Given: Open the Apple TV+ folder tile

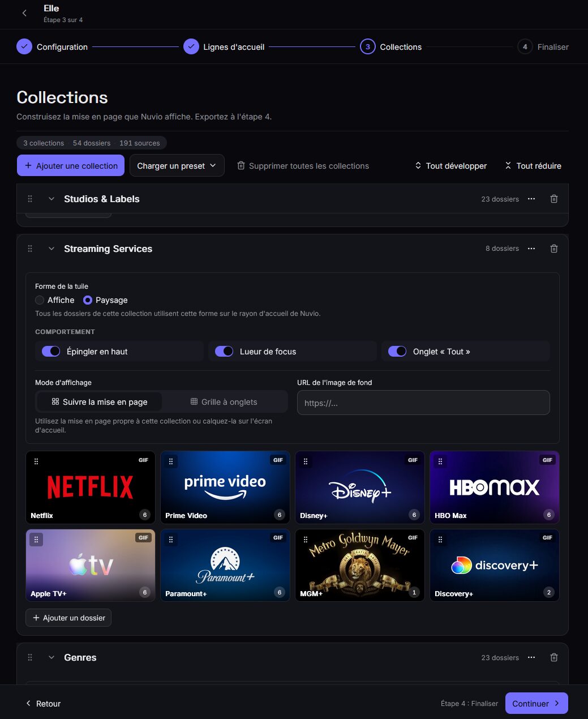Looking at the screenshot, I should click(x=90, y=565).
